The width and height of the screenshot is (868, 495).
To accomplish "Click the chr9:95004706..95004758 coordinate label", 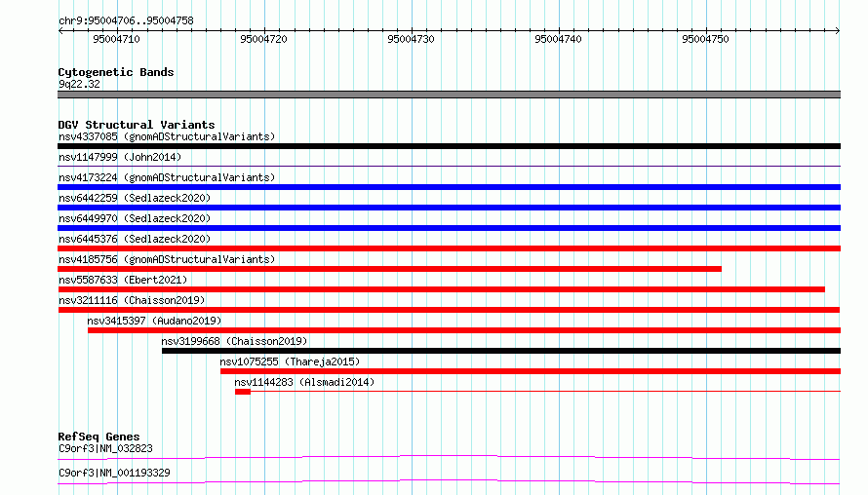I will pos(126,20).
